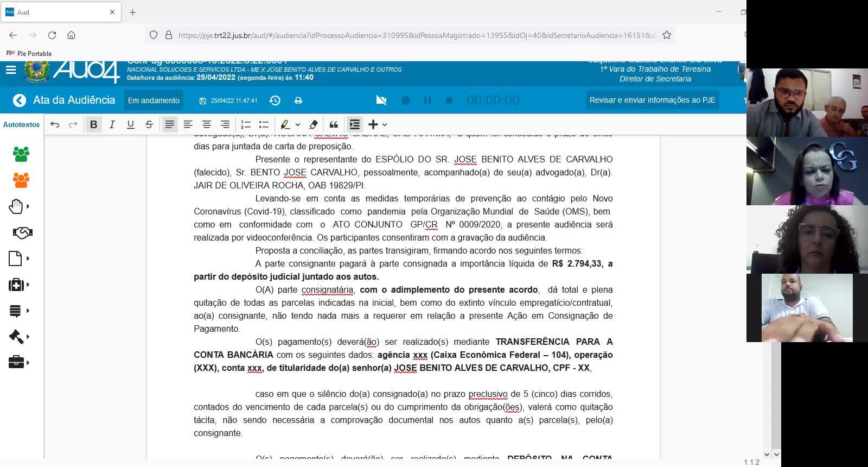The width and height of the screenshot is (868, 467).
Task: Go back in the browser
Action: [x=13, y=35]
